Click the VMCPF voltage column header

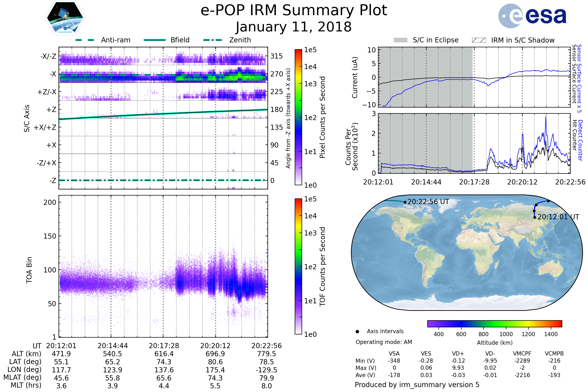(522, 354)
